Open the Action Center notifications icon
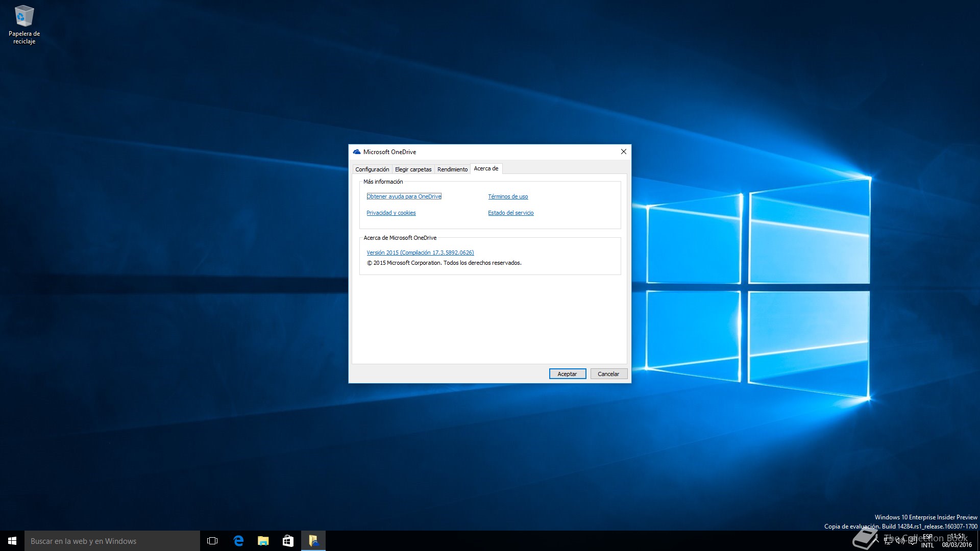 tap(913, 541)
